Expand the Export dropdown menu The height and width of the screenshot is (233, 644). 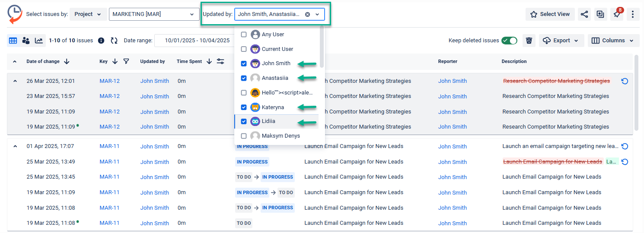(561, 41)
